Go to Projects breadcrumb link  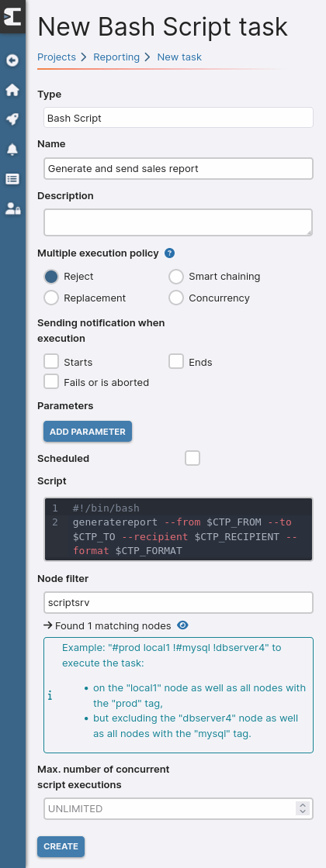point(57,57)
